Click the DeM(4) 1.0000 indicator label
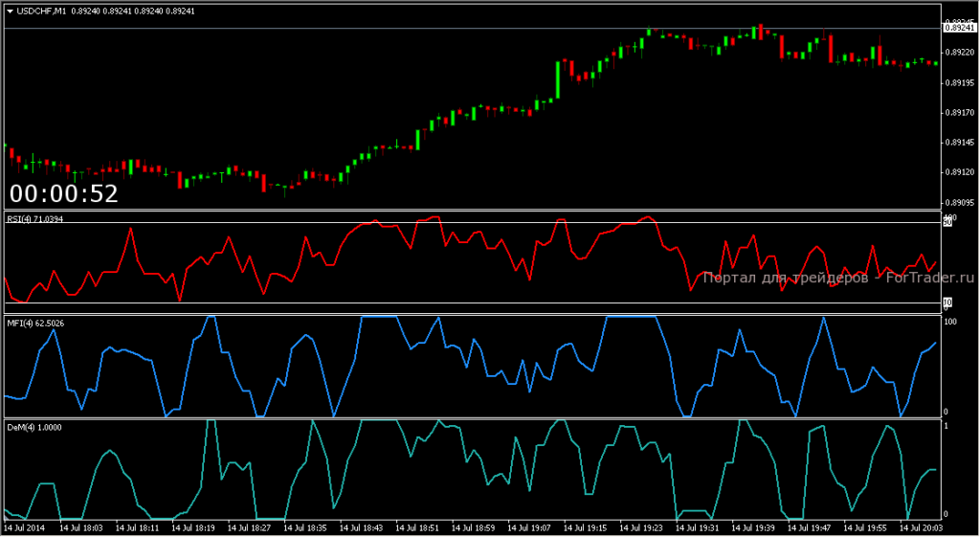This screenshot has width=980, height=537. [34, 428]
